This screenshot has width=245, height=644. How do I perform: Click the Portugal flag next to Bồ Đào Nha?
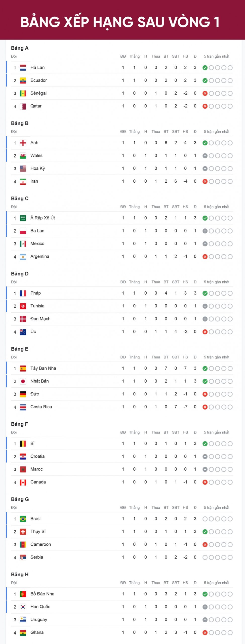pyautogui.click(x=23, y=594)
